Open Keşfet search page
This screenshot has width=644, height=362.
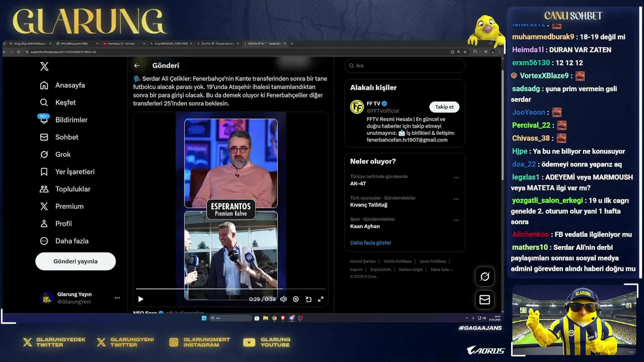(58, 103)
